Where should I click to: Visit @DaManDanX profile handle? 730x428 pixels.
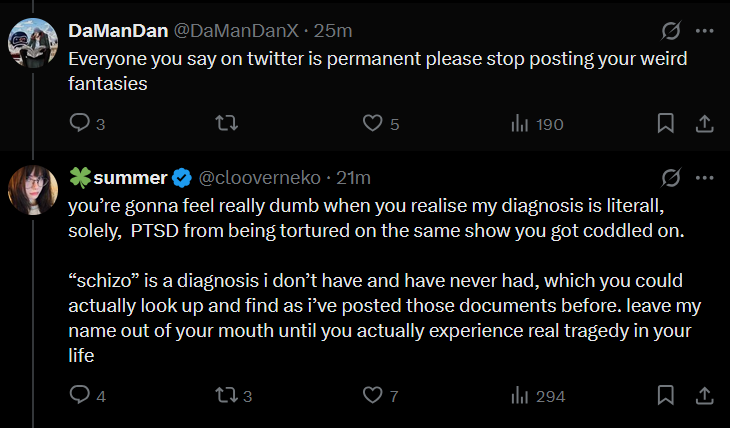(x=236, y=32)
